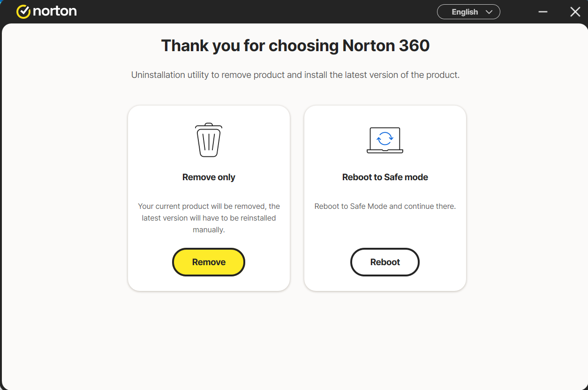Click the chevron arrow beside English

(x=489, y=12)
